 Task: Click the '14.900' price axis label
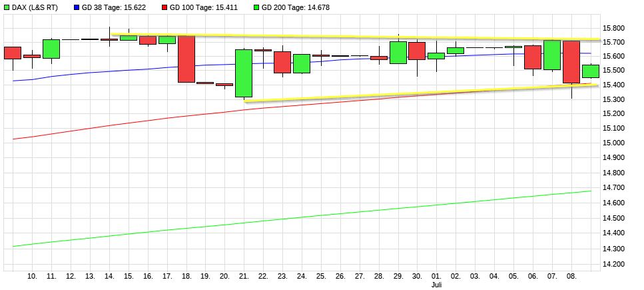point(613,157)
